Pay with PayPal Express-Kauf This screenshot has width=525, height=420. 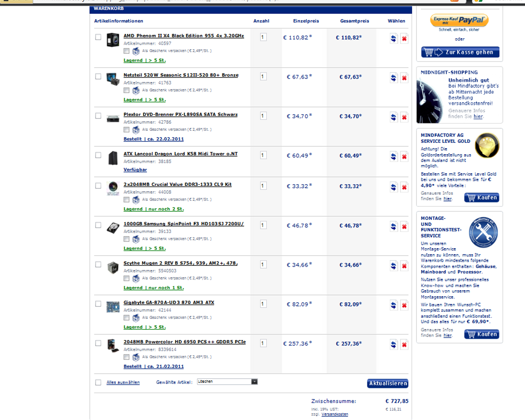click(459, 21)
